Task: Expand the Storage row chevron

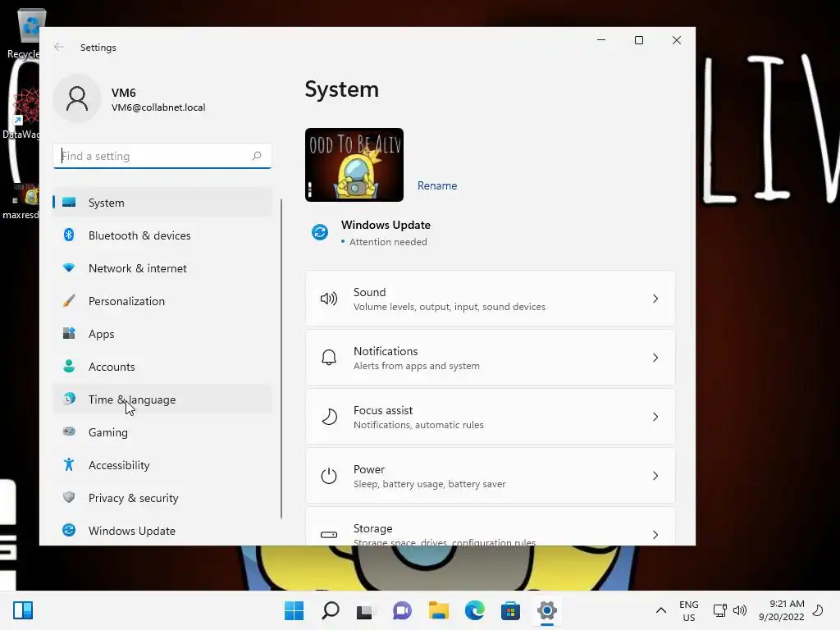Action: click(x=655, y=535)
